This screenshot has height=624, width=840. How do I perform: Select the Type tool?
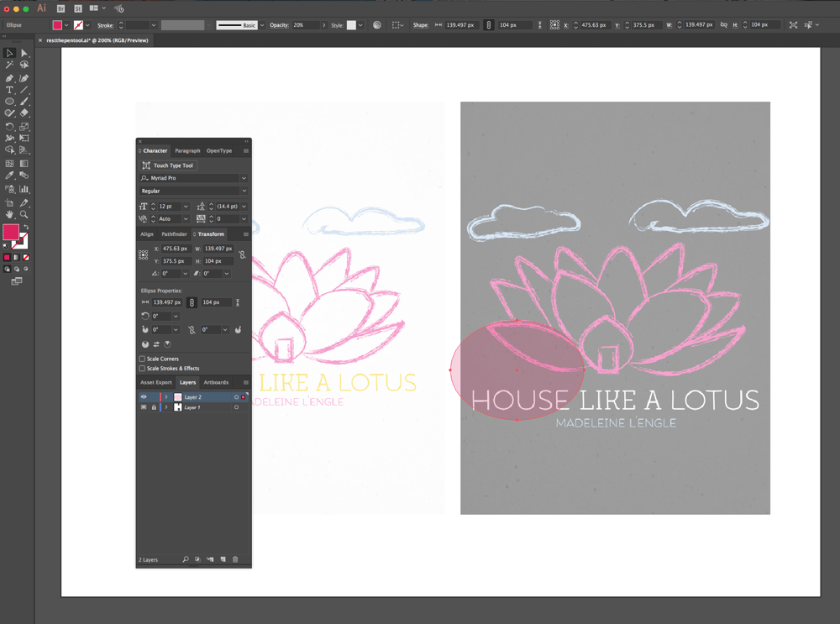point(9,90)
